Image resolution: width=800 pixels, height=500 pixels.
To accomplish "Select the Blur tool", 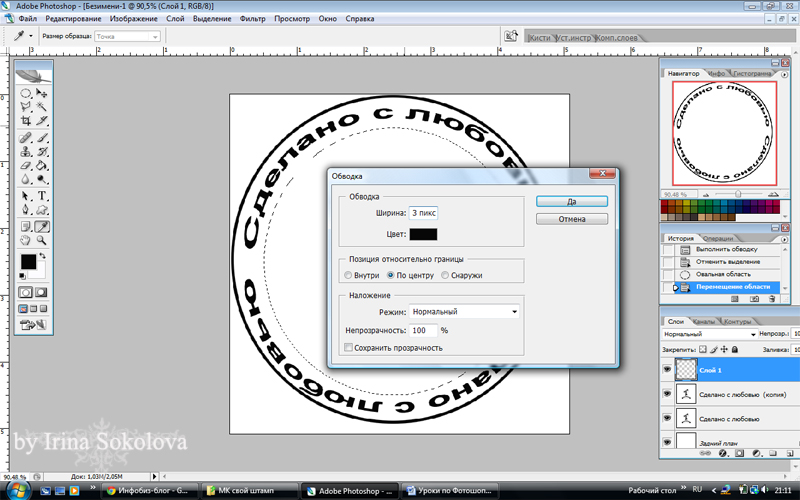I will coord(26,180).
